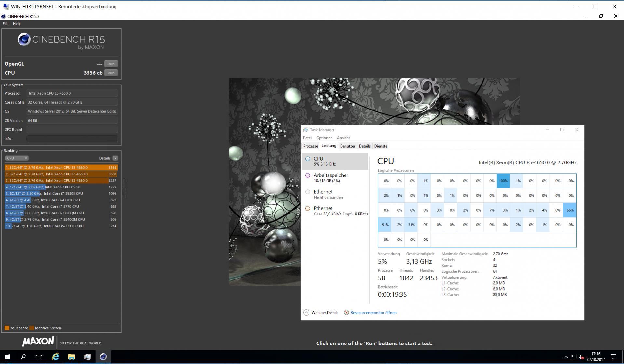
Task: Click the 51% logical processor cell
Action: (x=385, y=225)
